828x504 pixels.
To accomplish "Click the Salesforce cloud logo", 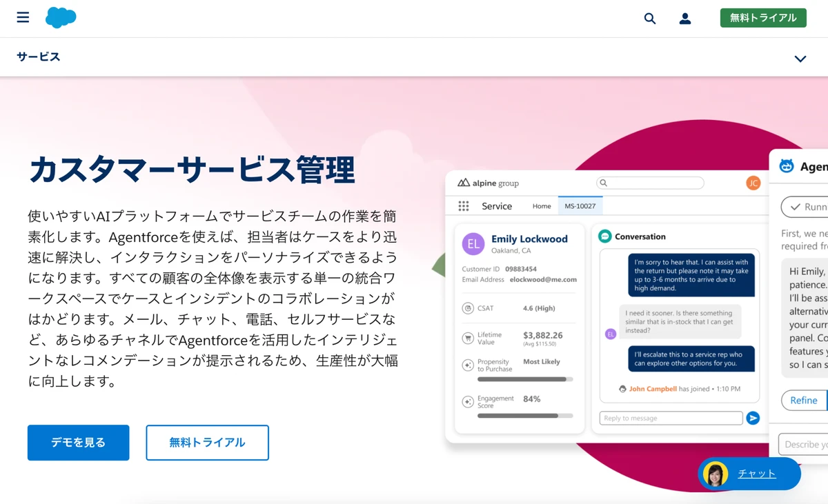I will pyautogui.click(x=61, y=17).
